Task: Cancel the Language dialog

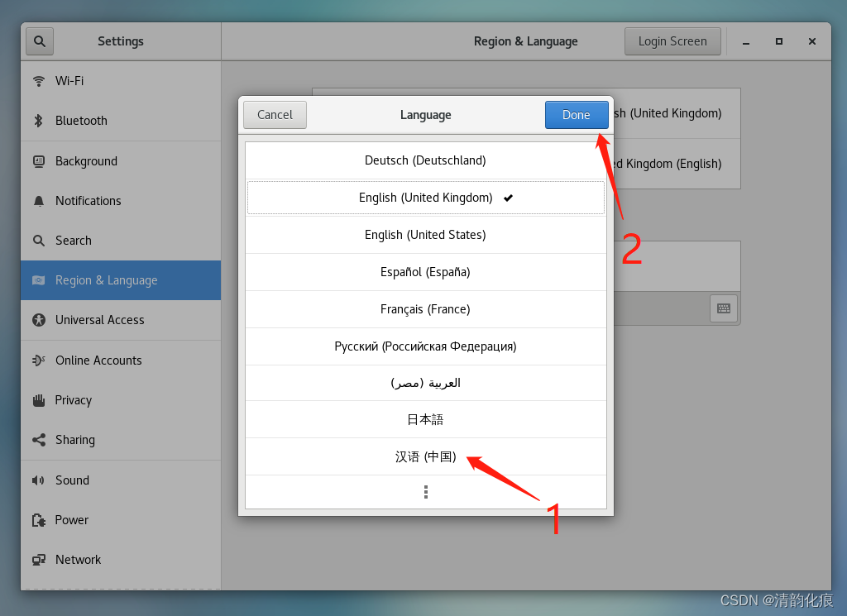Action: (275, 115)
